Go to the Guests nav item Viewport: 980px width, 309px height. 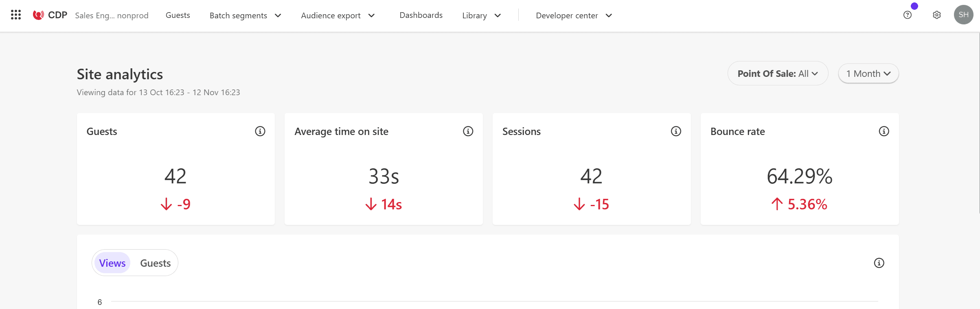click(x=178, y=15)
